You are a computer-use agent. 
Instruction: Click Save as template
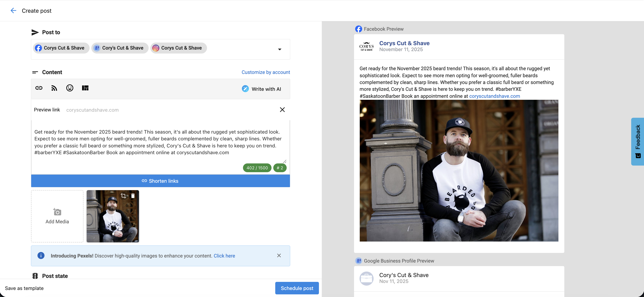[x=24, y=288]
